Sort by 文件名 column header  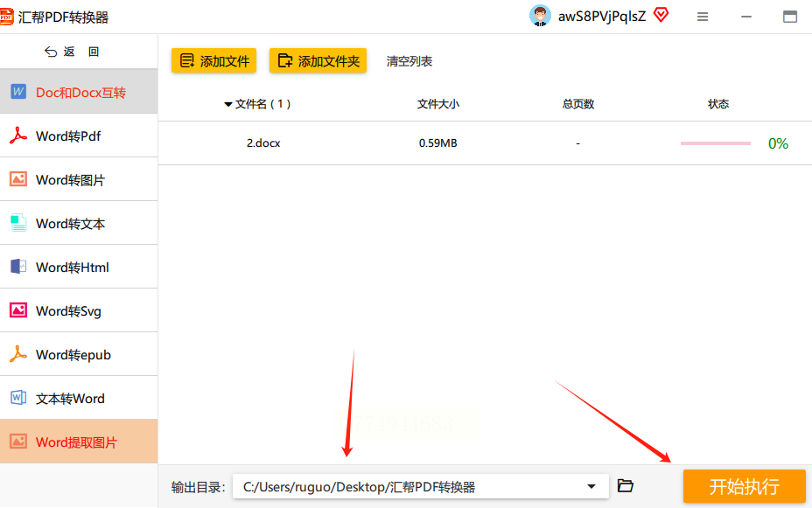[262, 104]
